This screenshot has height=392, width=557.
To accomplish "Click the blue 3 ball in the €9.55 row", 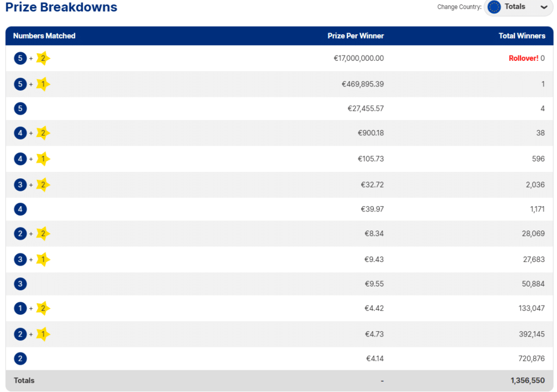I will [20, 284].
